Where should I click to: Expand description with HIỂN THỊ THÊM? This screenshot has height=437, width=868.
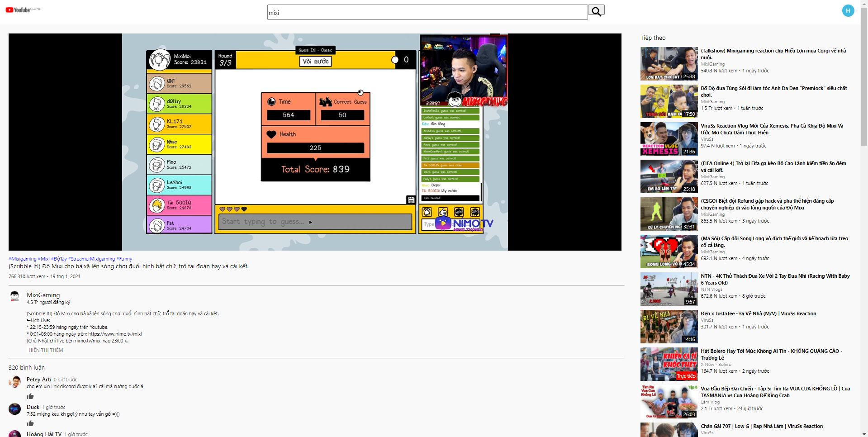(45, 350)
